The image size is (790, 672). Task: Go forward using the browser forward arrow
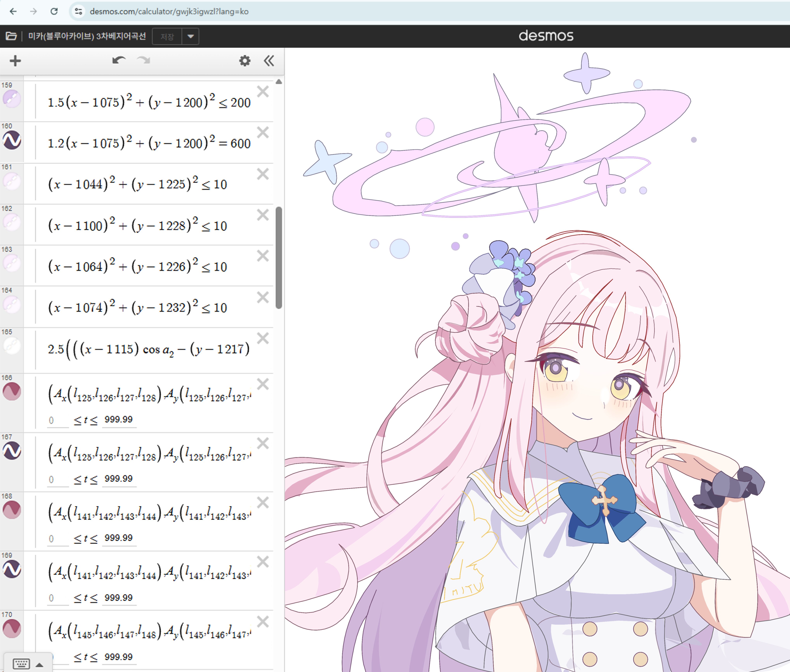pyautogui.click(x=34, y=11)
